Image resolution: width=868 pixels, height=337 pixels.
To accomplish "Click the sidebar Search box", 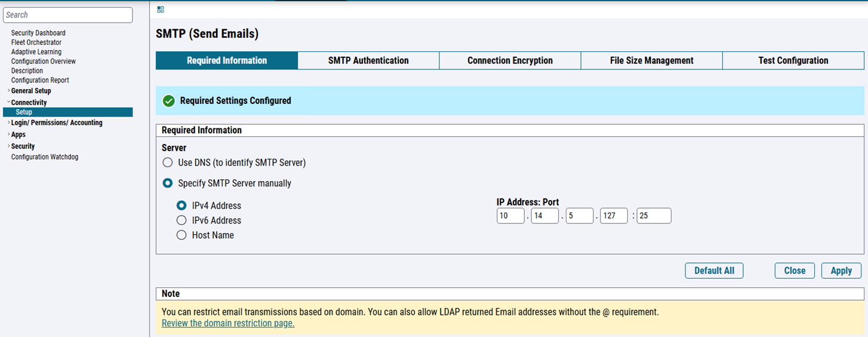I will (67, 15).
